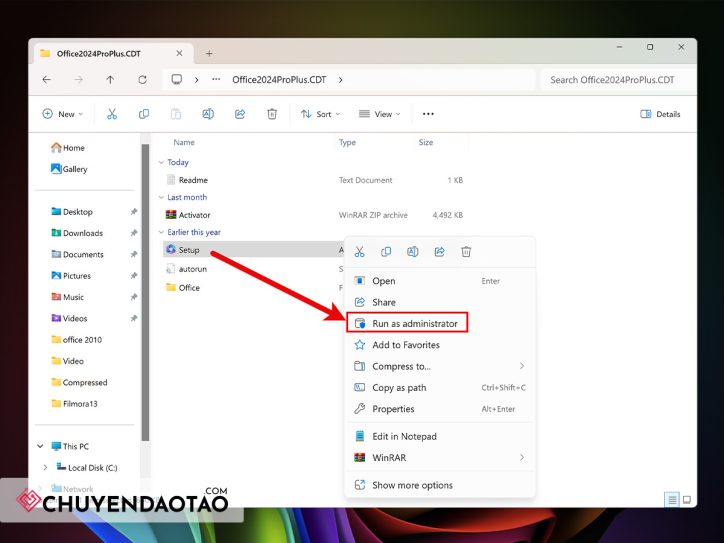Sort files by the Type column header
The image size is (724, 543).
point(347,142)
